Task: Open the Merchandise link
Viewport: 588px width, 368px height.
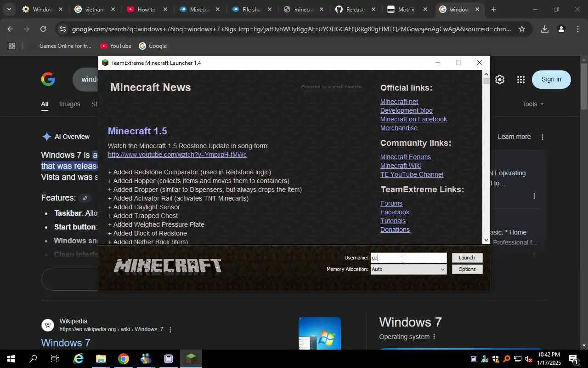Action: (x=399, y=128)
